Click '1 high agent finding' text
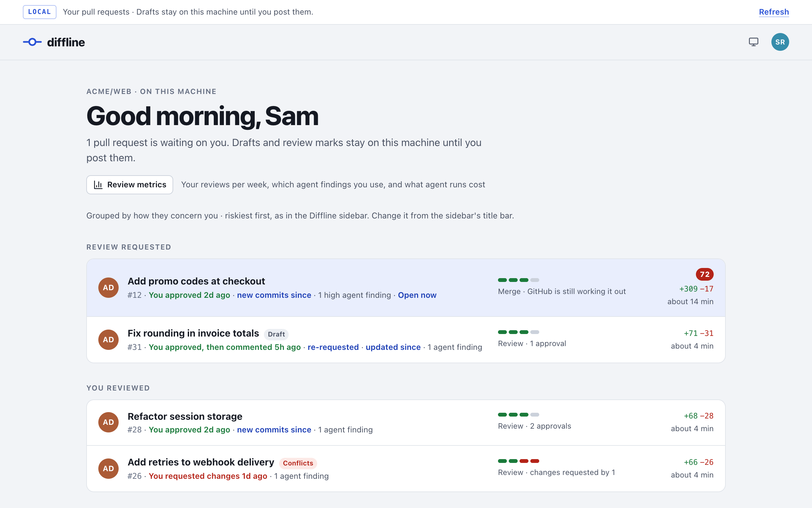The height and width of the screenshot is (508, 812). coord(354,295)
